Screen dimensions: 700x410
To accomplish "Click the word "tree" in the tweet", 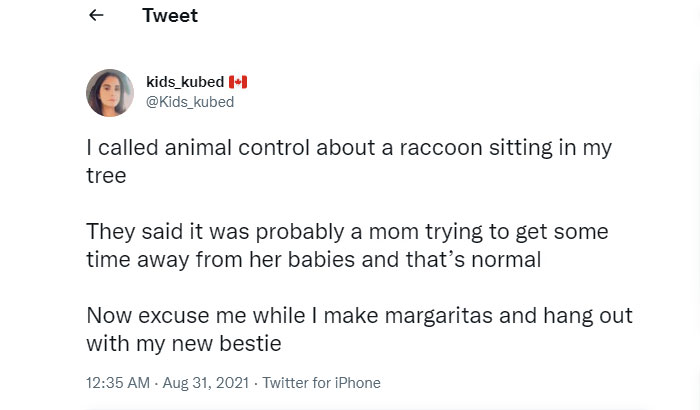I will pos(105,175).
